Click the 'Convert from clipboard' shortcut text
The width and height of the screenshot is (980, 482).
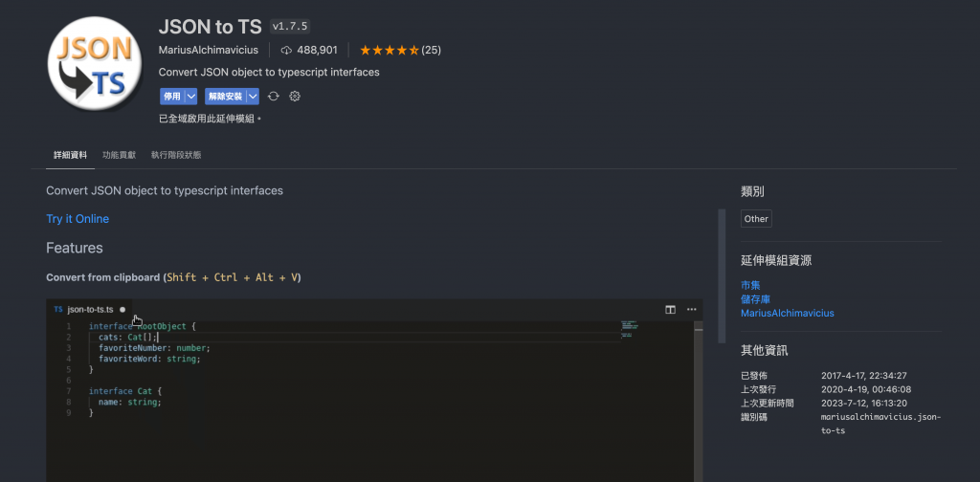pos(174,277)
